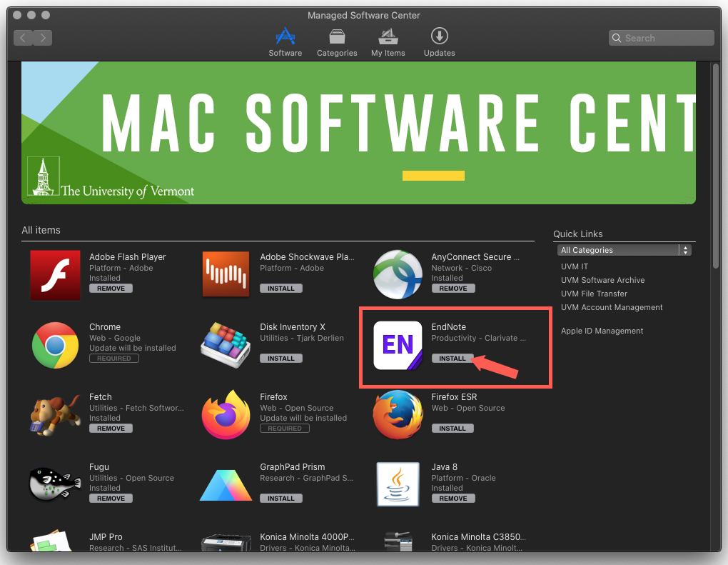
Task: Click inside the Search field
Action: tap(660, 37)
